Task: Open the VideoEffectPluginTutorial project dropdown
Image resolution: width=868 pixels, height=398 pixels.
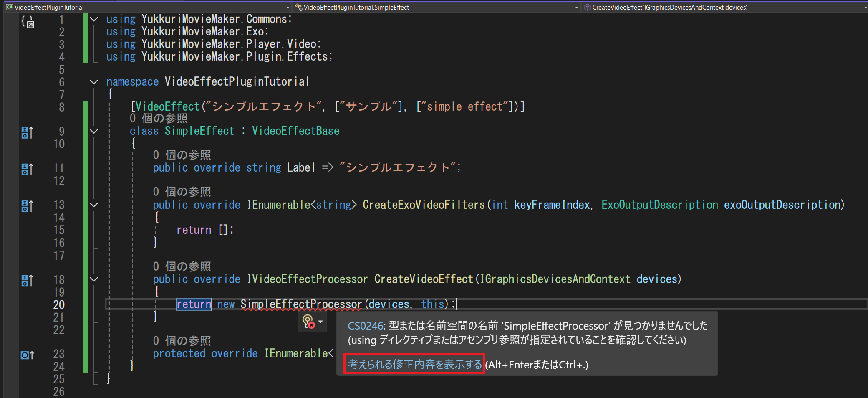Action: (x=148, y=7)
